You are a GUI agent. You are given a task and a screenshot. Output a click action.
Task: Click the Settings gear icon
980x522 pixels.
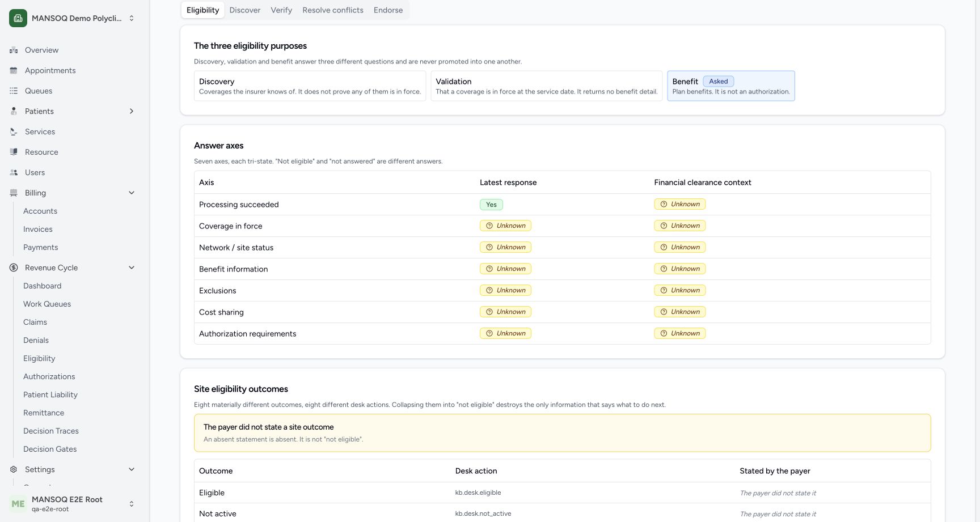pos(14,469)
